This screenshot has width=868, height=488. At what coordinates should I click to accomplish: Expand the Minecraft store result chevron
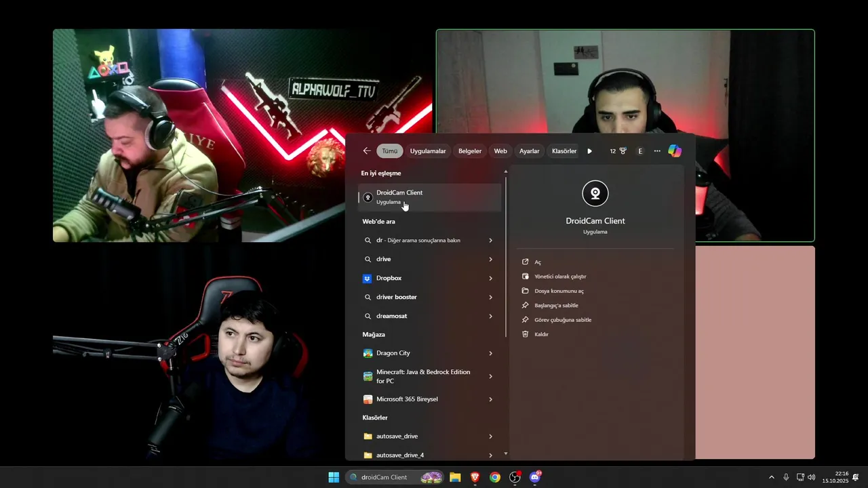(x=490, y=376)
